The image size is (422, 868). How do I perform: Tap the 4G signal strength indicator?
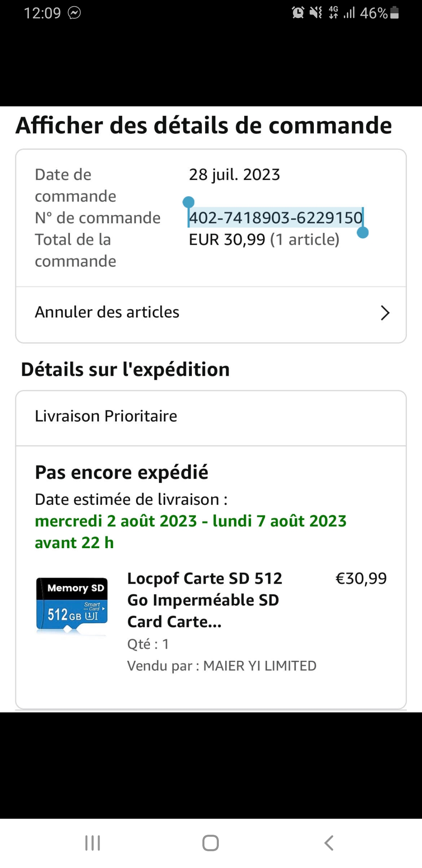[342, 13]
